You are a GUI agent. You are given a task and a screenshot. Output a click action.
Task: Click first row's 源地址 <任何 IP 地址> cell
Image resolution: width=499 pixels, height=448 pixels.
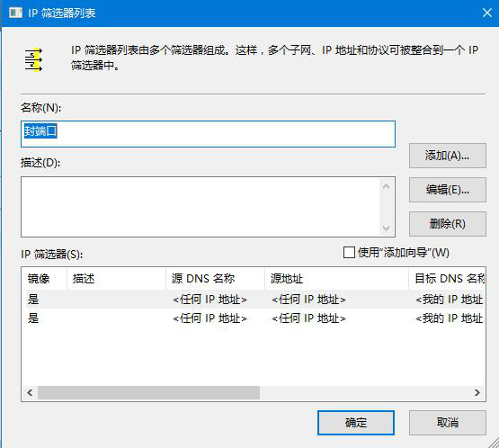pyautogui.click(x=308, y=300)
